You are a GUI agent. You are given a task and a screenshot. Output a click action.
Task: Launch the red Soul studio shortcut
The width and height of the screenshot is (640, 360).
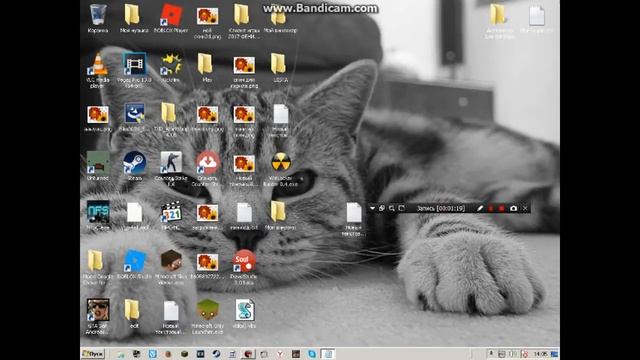(x=244, y=261)
